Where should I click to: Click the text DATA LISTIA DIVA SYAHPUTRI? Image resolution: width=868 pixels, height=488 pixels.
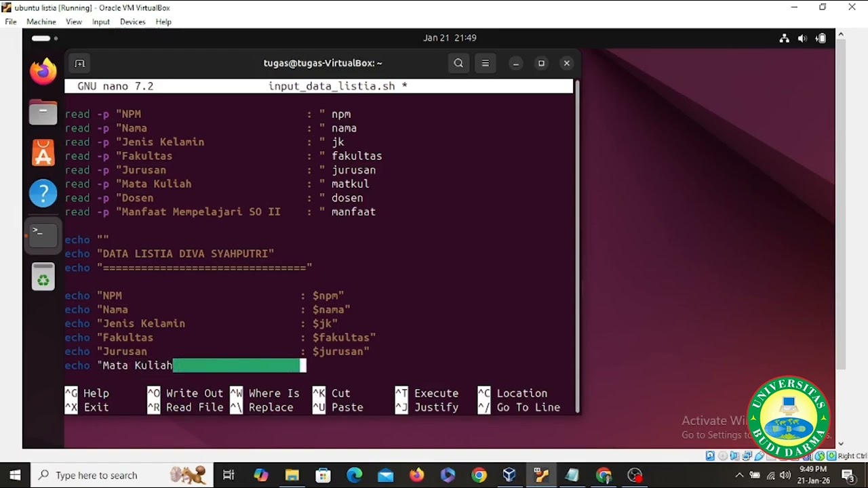(185, 253)
